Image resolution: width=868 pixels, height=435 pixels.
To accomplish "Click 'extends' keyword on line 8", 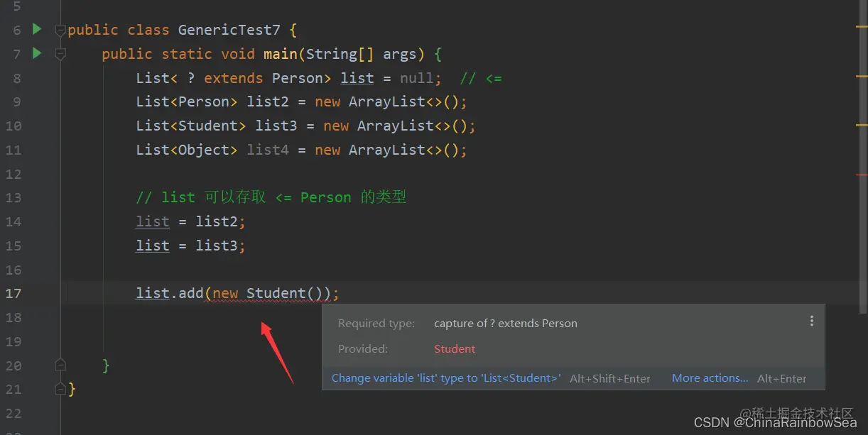I will pyautogui.click(x=234, y=78).
